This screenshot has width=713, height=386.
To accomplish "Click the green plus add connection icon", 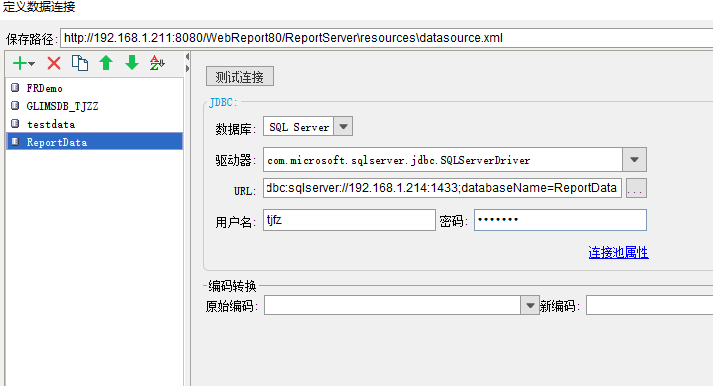I will [20, 63].
